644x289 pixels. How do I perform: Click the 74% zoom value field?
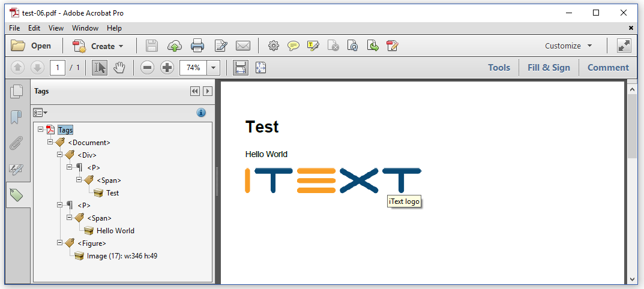coord(193,68)
